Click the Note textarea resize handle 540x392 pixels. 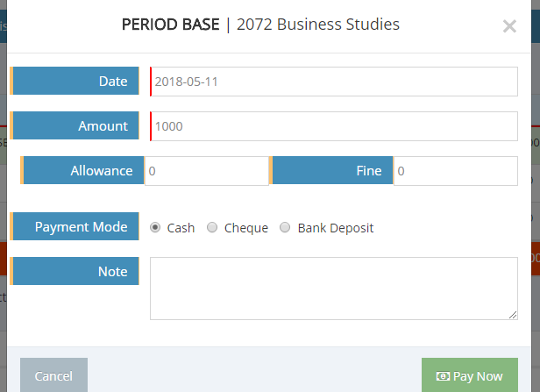tap(513, 315)
